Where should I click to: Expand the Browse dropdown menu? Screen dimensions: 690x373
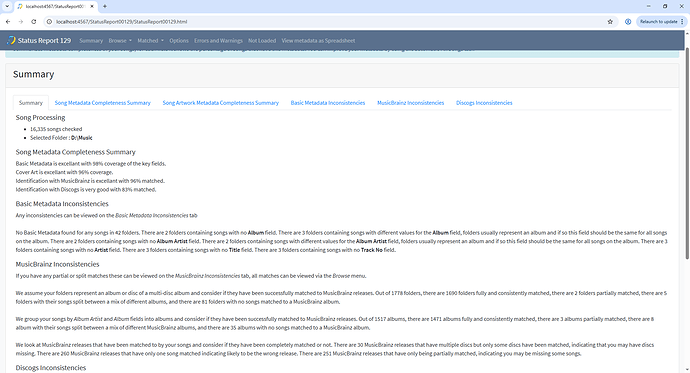(120, 40)
